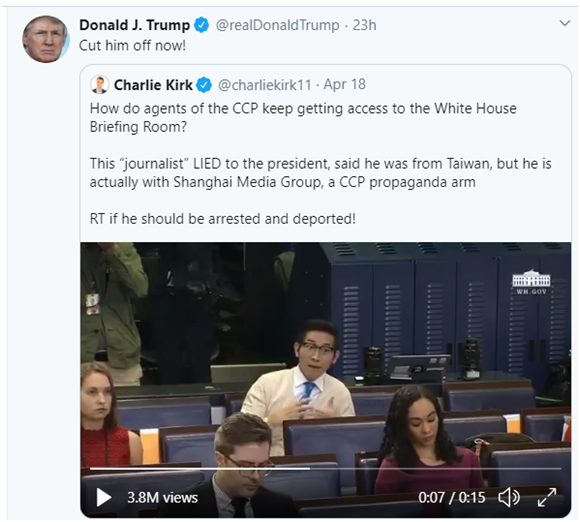Open the tweet options chevron menu
This screenshot has height=522, width=580.
[564, 24]
